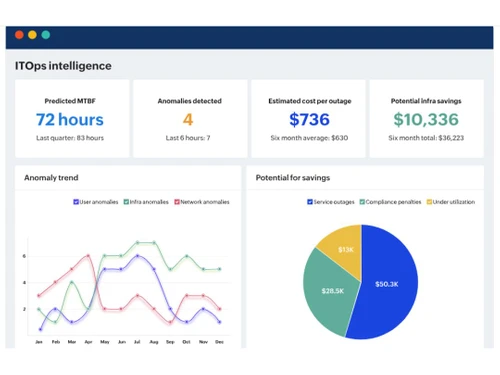Toggle the Under utilization checkbox
500x375 pixels.
pyautogui.click(x=429, y=202)
